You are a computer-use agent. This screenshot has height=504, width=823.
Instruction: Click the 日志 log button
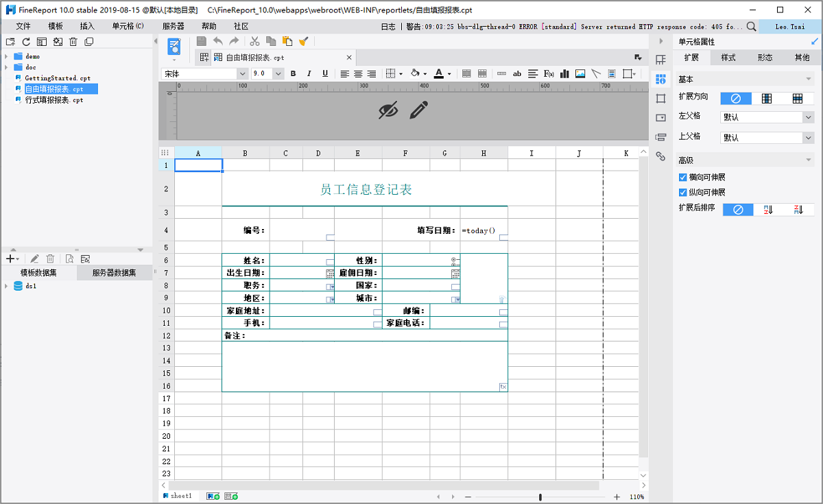coord(388,27)
